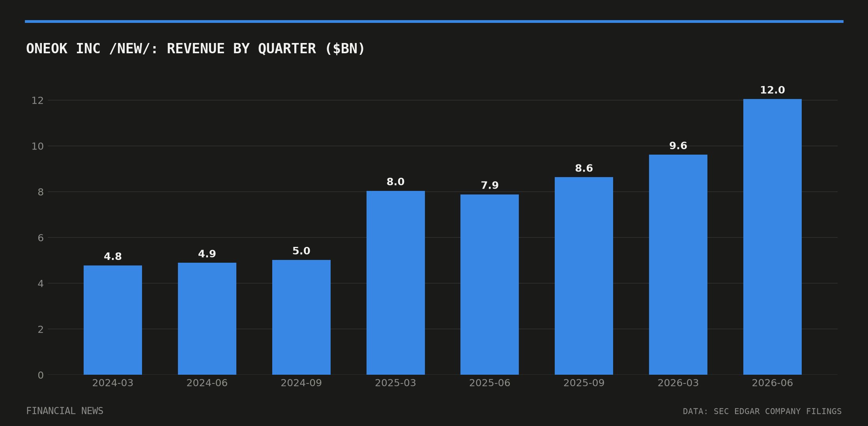Click the 2025-03 x-axis label
The image size is (868, 426).
[x=396, y=383]
